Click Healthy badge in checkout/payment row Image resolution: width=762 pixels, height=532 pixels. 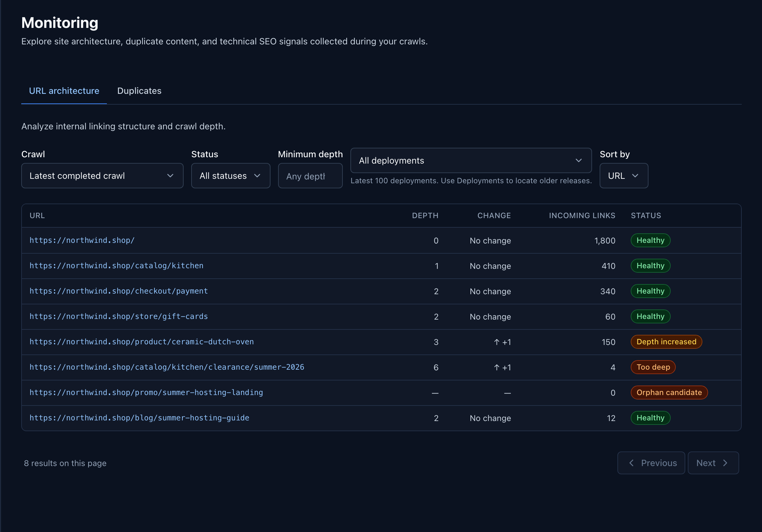[x=650, y=291]
